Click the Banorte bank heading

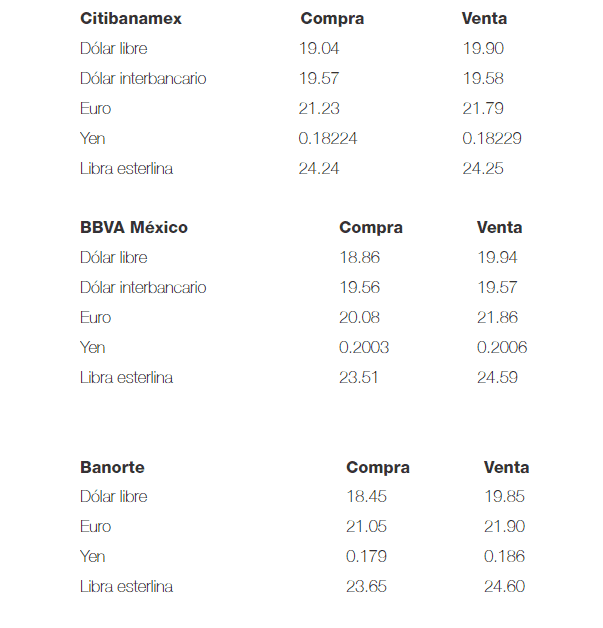click(x=112, y=467)
